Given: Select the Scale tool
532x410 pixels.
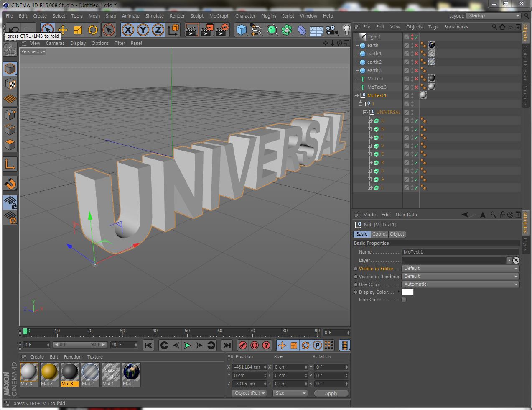Looking at the screenshot, I should (78, 30).
